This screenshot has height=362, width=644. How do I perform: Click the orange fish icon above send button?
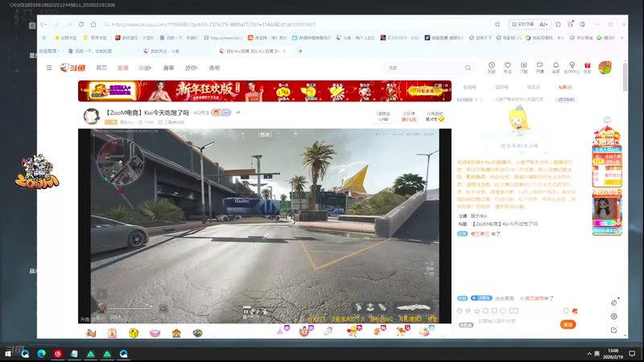[575, 311]
